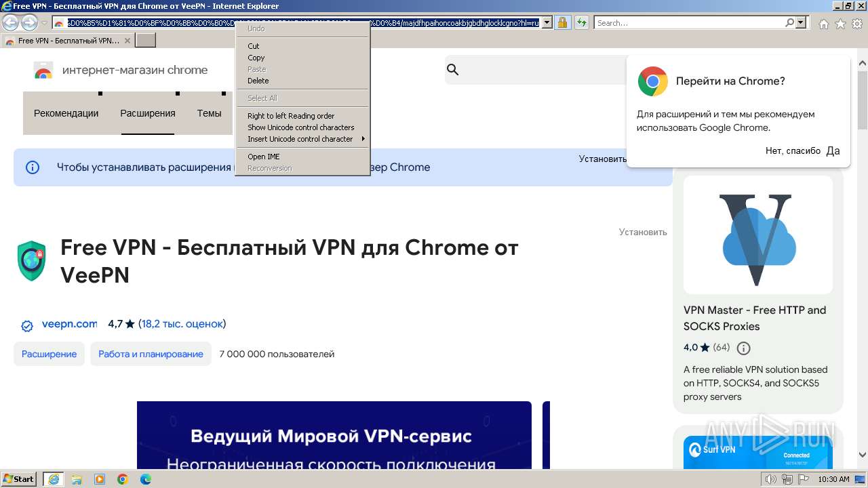Click the 7 000 000 пользователей text
This screenshot has height=488, width=868.
[277, 354]
